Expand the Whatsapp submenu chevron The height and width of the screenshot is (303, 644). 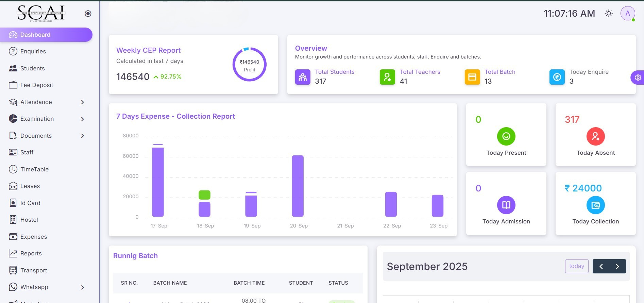pyautogui.click(x=82, y=287)
